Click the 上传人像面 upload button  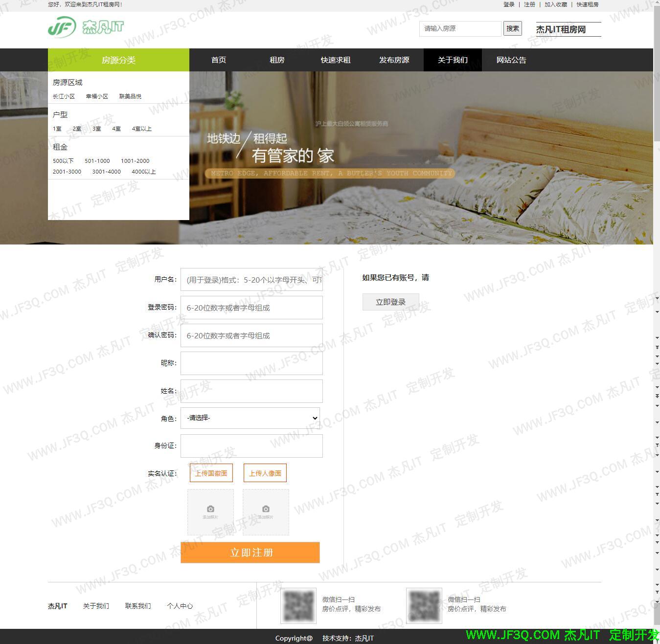click(x=265, y=473)
